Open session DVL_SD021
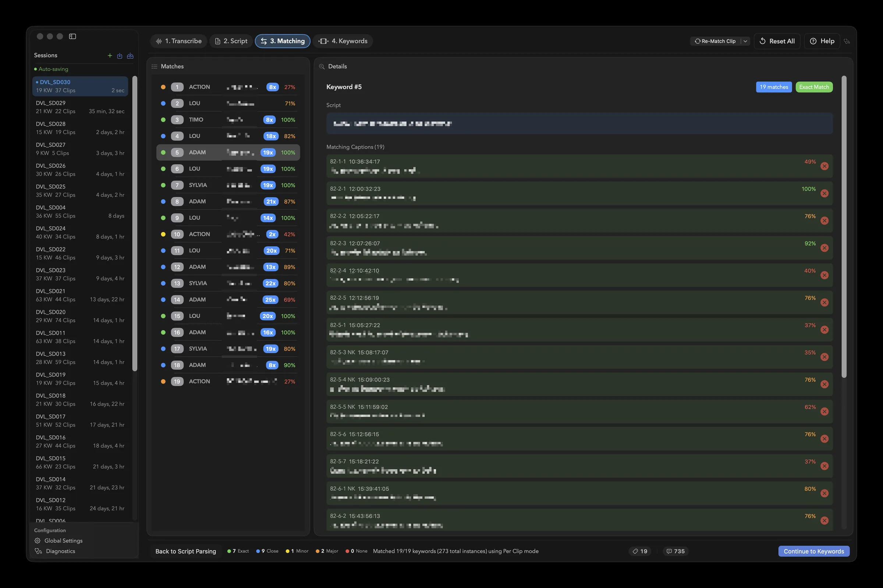 80,296
